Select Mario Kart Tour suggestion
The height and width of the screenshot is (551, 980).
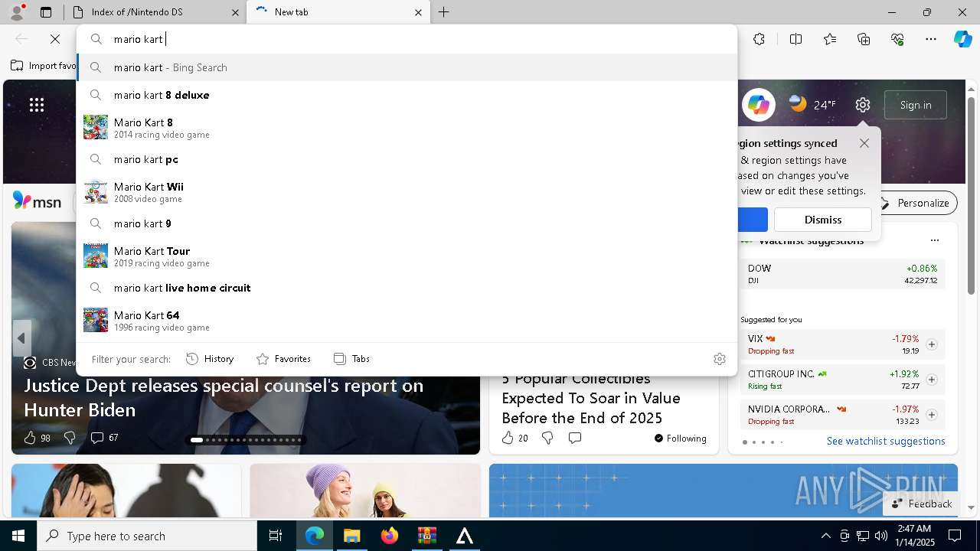(407, 256)
